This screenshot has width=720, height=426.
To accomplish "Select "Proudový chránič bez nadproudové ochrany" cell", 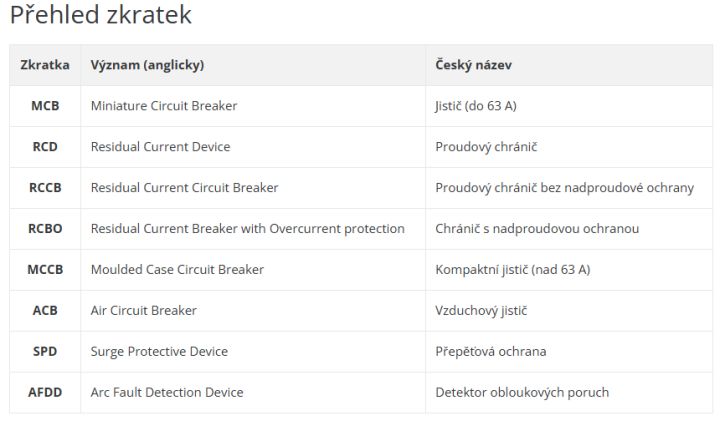I will coord(564,187).
